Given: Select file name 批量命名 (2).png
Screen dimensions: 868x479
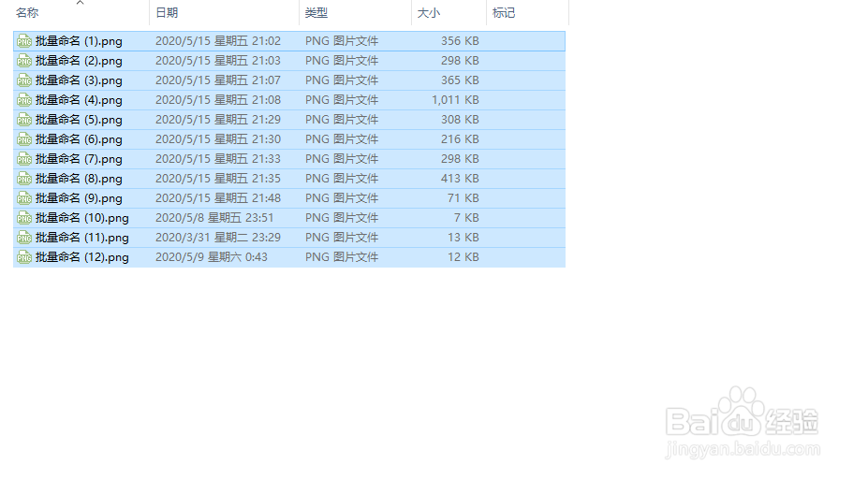Looking at the screenshot, I should click(x=79, y=61).
